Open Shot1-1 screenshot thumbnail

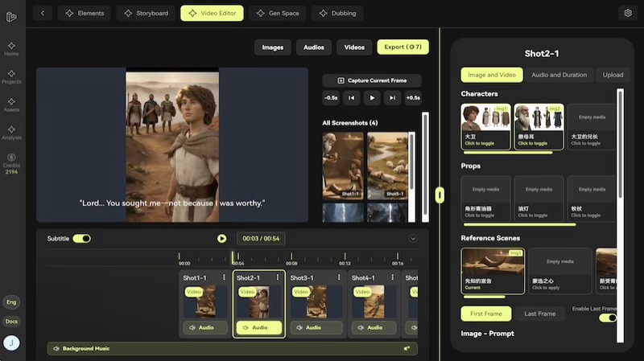(343, 166)
